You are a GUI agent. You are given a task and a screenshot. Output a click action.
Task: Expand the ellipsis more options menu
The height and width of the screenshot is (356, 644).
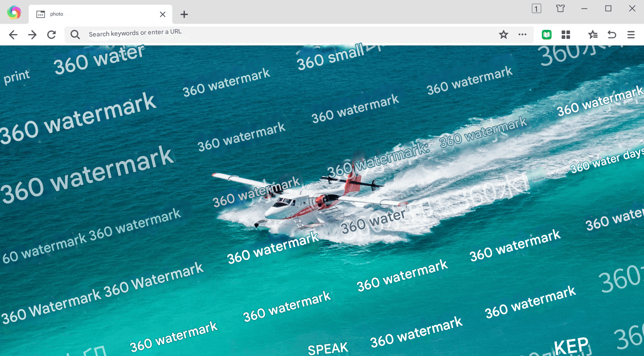point(523,35)
